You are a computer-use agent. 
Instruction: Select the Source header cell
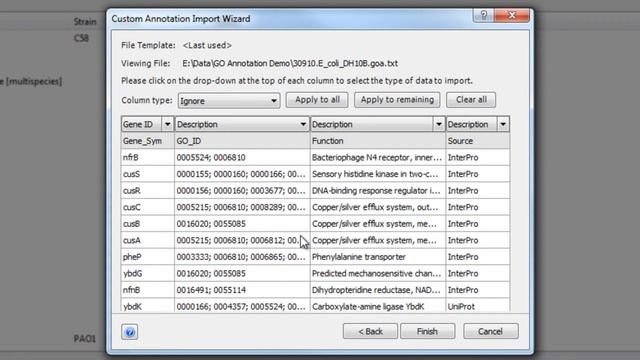(478, 141)
